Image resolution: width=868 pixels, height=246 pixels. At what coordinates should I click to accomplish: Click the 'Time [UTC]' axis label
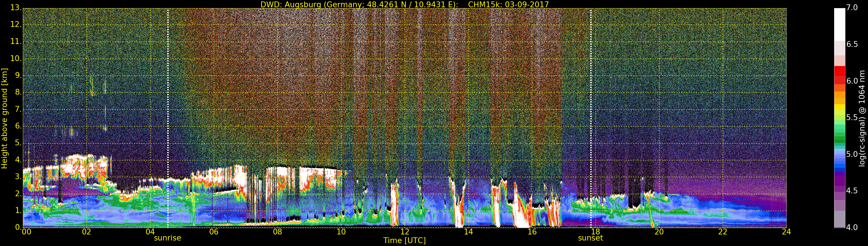pos(404,240)
